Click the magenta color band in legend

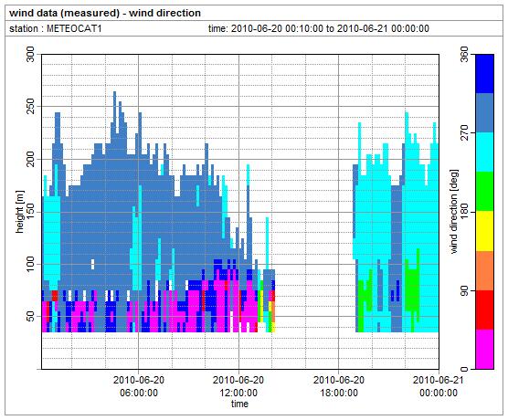(x=484, y=349)
